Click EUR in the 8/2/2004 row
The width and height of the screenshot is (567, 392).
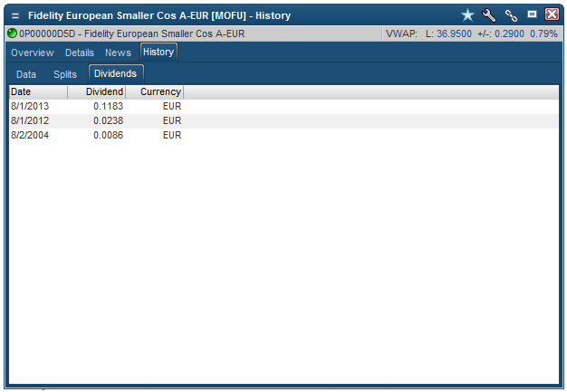[172, 135]
